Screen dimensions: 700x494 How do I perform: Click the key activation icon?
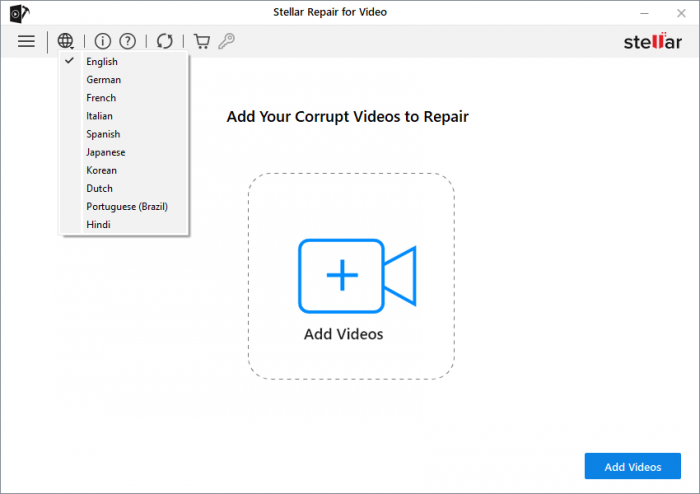tap(227, 41)
